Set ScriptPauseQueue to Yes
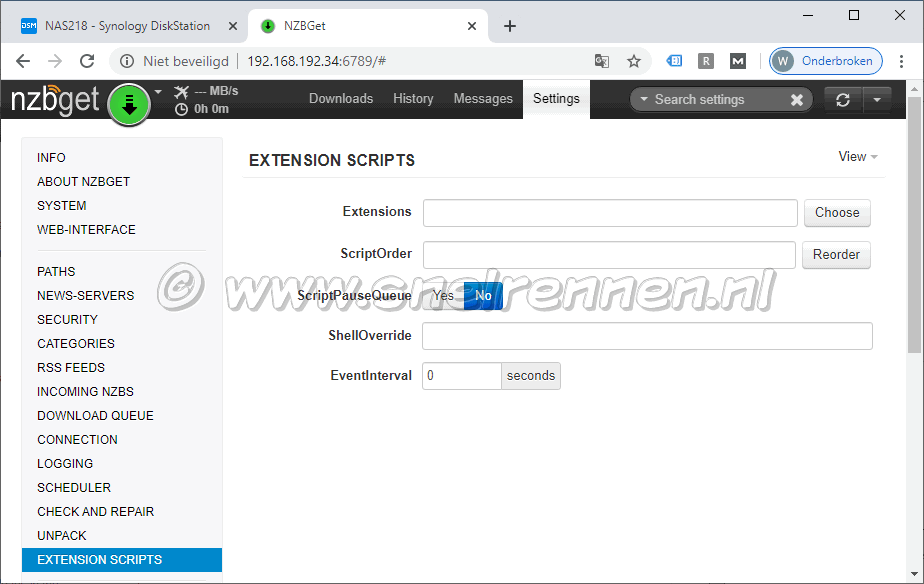The image size is (924, 584). 443,295
